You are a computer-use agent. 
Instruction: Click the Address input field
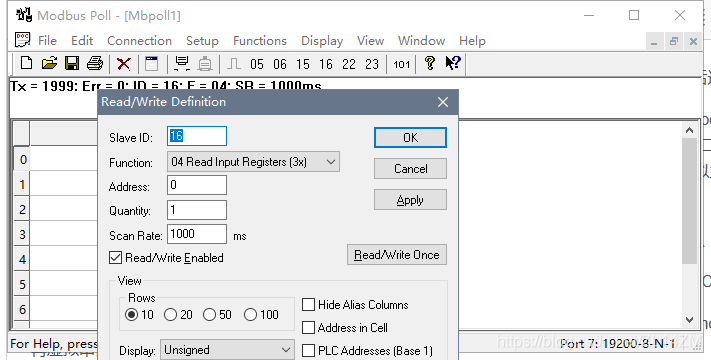(x=197, y=185)
